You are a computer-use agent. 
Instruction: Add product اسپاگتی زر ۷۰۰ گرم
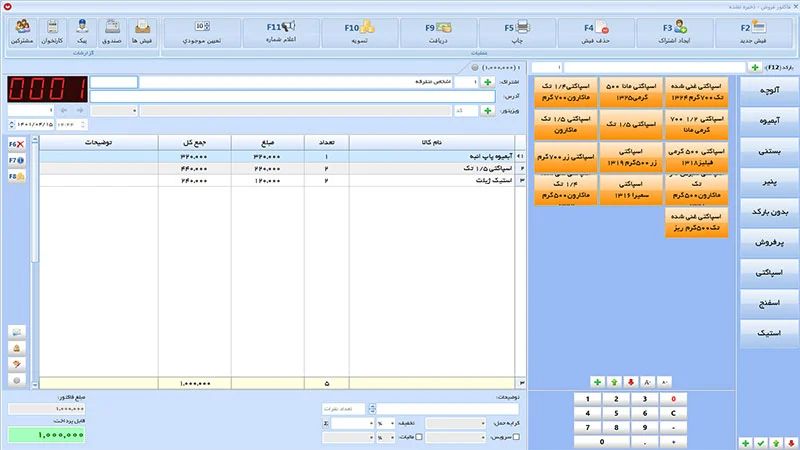[566, 157]
